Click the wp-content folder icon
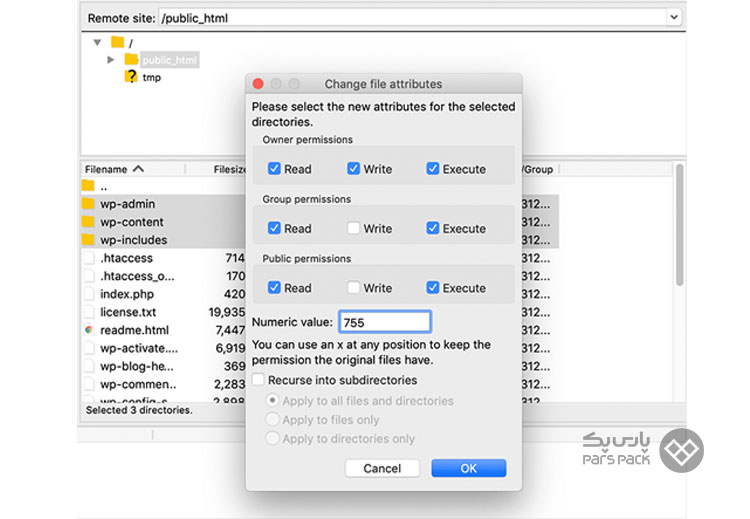This screenshot has width=750, height=519. click(x=88, y=222)
